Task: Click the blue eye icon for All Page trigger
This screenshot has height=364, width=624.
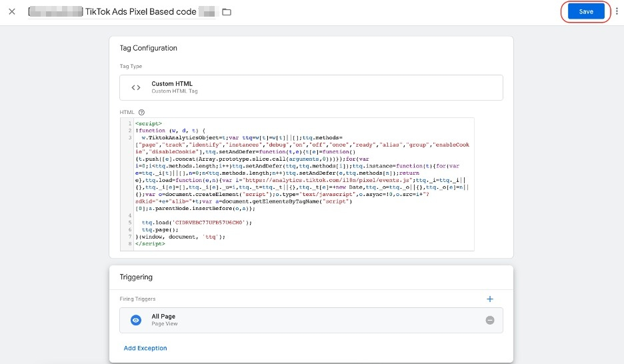Action: coord(136,320)
